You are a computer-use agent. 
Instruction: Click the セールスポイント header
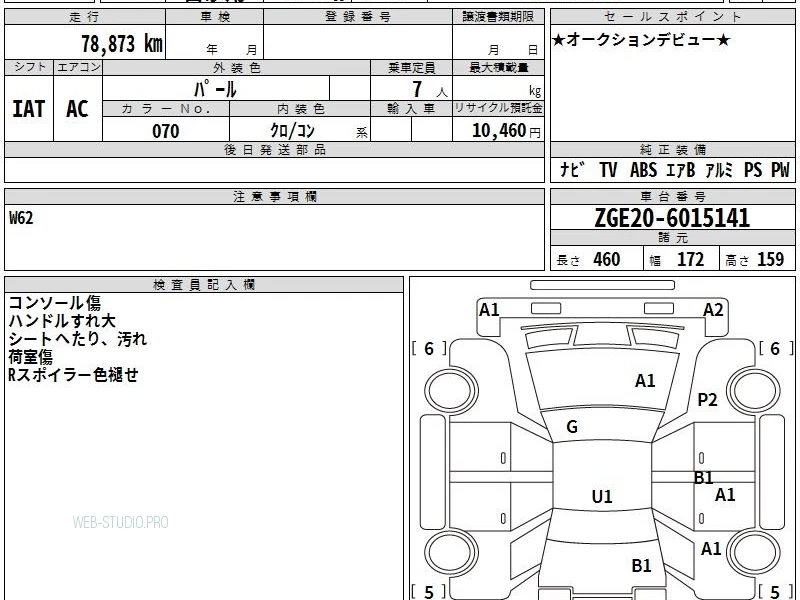(672, 17)
